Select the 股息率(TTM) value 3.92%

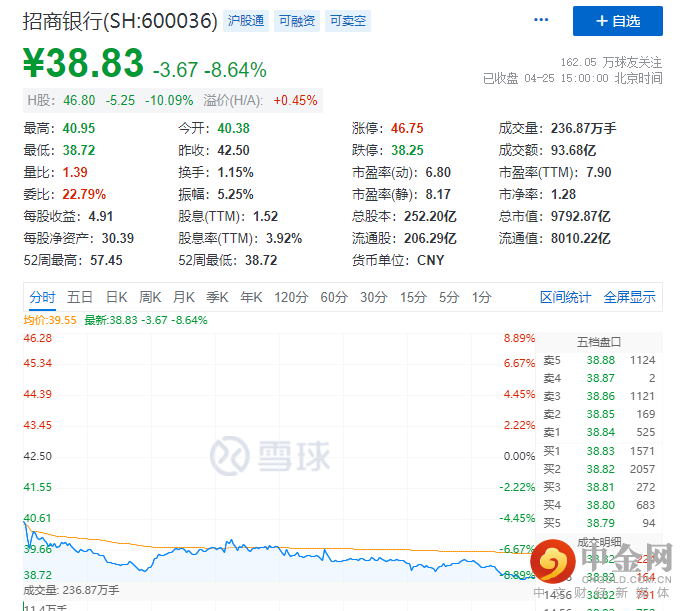pyautogui.click(x=284, y=238)
